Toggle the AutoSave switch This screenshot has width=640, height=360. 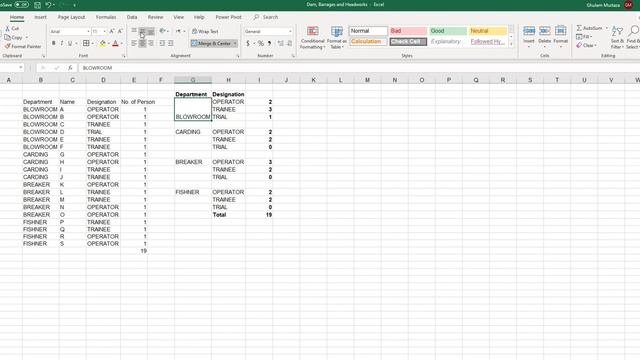(x=22, y=5)
